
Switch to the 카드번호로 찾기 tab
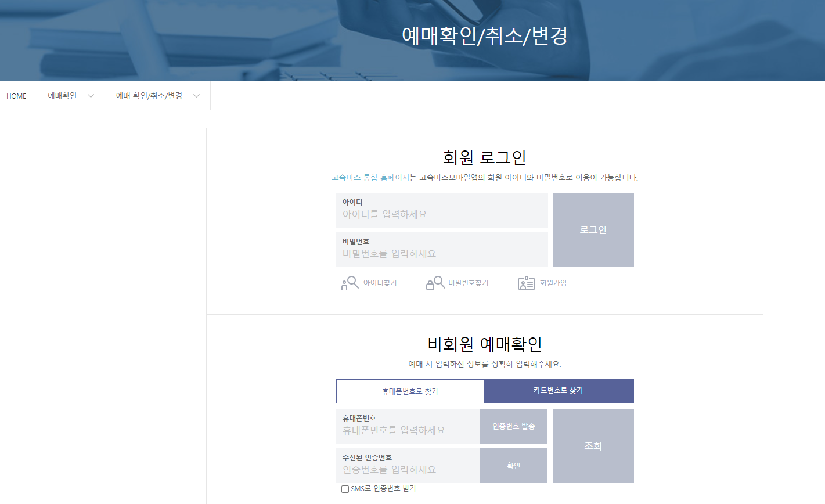559,391
